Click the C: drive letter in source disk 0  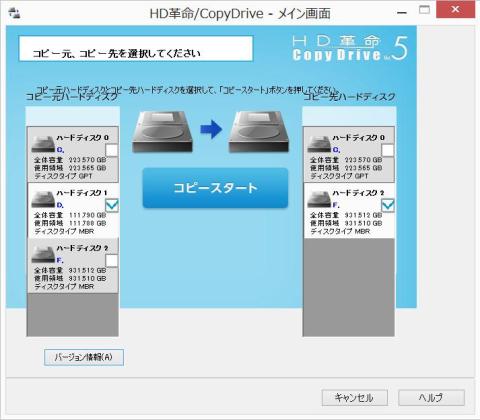tap(60, 150)
